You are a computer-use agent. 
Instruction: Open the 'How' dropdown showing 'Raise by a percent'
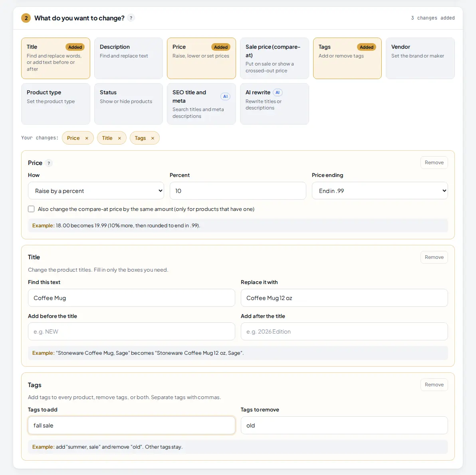coord(96,191)
